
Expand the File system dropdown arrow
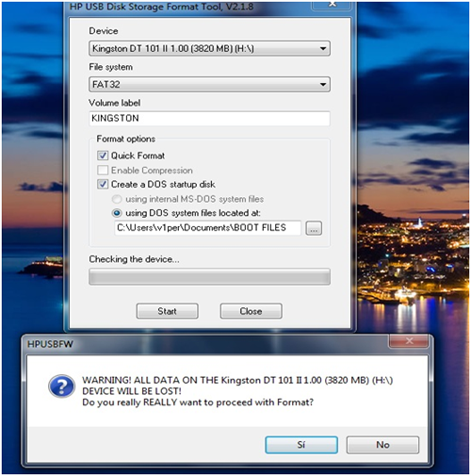click(x=322, y=85)
